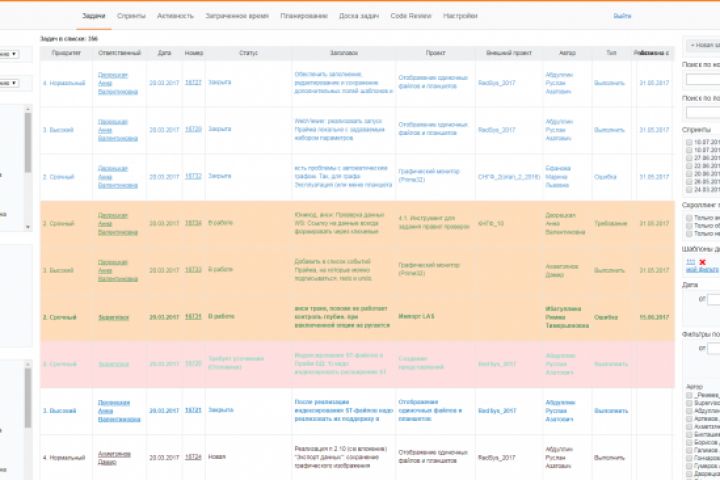
Task: Tick the Гумеров author checkbox
Action: (x=689, y=466)
